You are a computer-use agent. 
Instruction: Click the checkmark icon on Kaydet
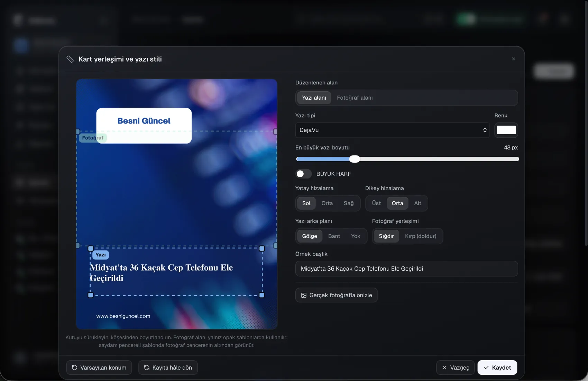(x=486, y=368)
